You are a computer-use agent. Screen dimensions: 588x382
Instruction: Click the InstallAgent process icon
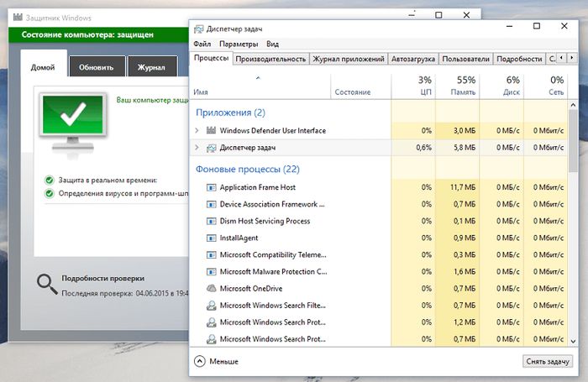click(x=211, y=238)
